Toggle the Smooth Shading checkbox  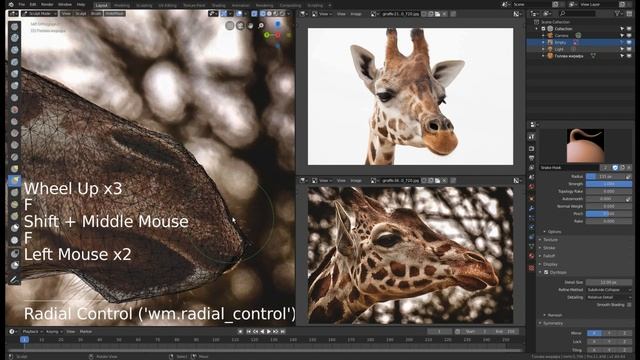pyautogui.click(x=629, y=304)
